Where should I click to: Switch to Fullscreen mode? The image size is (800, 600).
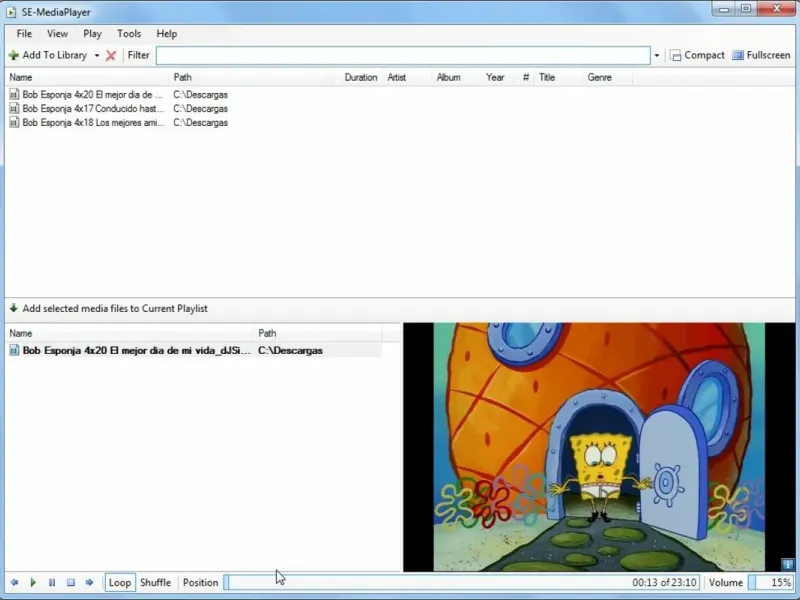(762, 55)
